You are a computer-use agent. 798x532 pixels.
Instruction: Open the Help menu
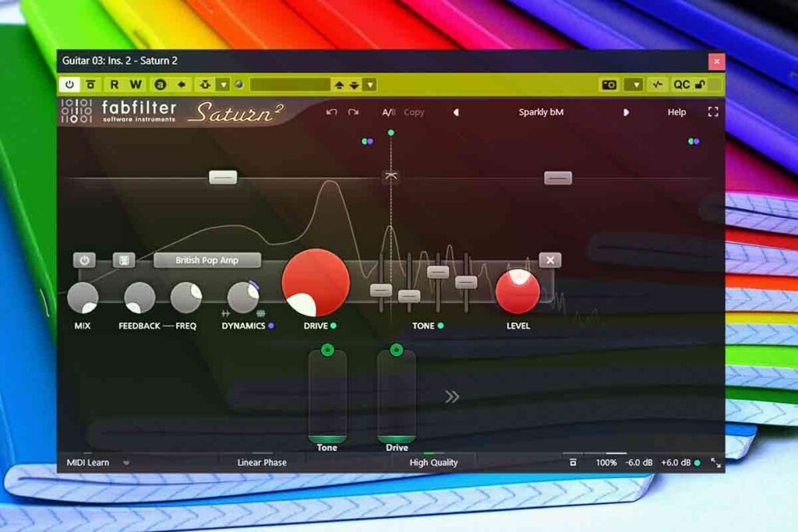click(x=676, y=112)
